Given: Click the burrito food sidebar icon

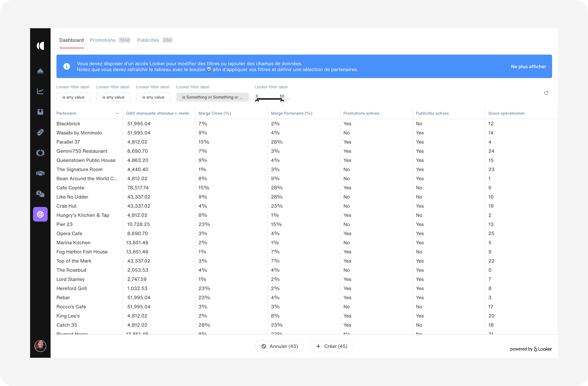Looking at the screenshot, I should click(40, 132).
